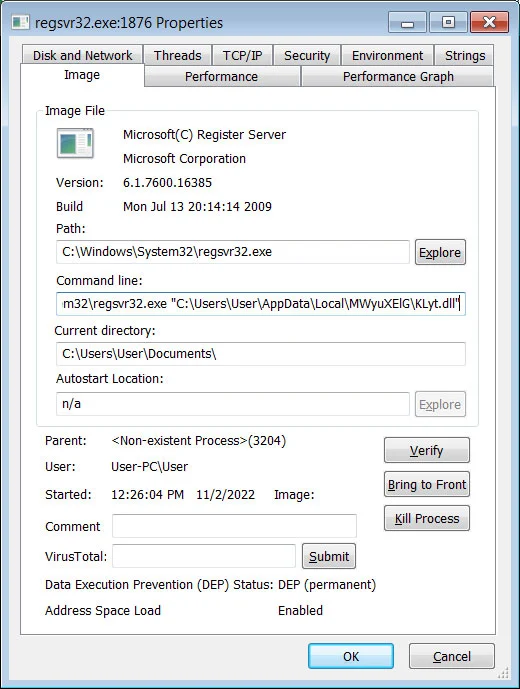Click Bring to Front button
Viewport: 520px width, 689px height.
click(426, 484)
